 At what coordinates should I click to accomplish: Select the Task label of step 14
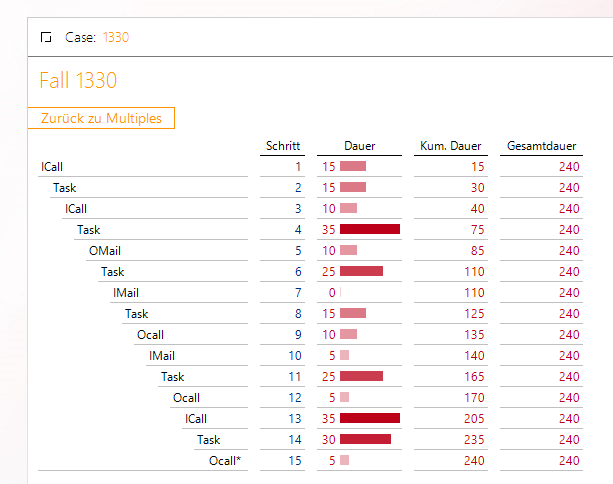pyautogui.click(x=208, y=440)
